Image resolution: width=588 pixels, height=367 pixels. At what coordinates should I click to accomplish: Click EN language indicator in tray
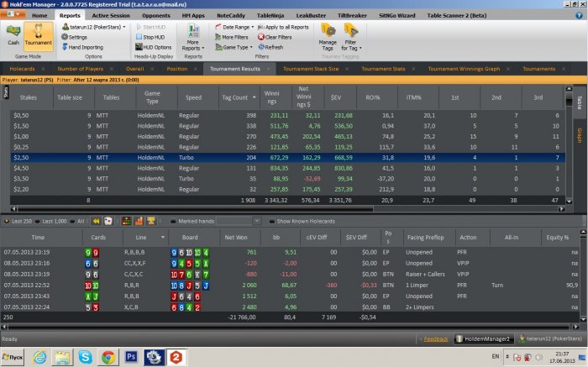496,357
